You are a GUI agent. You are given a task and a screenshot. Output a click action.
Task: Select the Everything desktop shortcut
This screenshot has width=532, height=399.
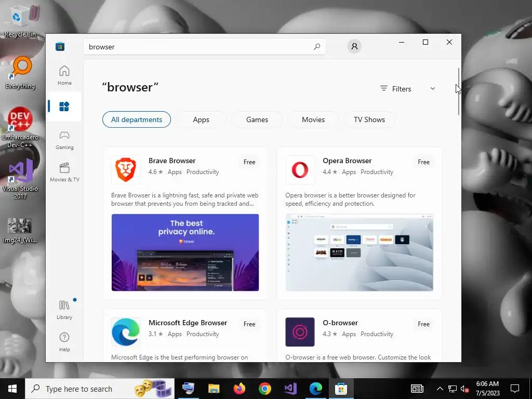20,73
